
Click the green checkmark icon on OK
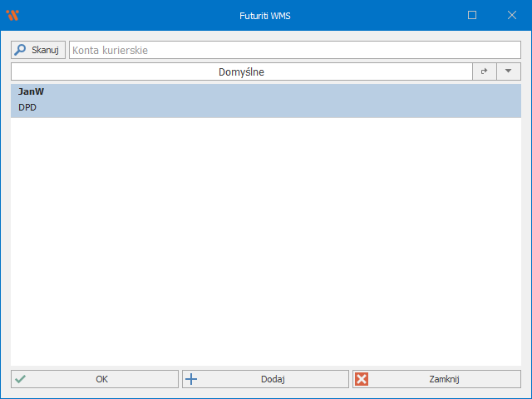click(x=21, y=379)
